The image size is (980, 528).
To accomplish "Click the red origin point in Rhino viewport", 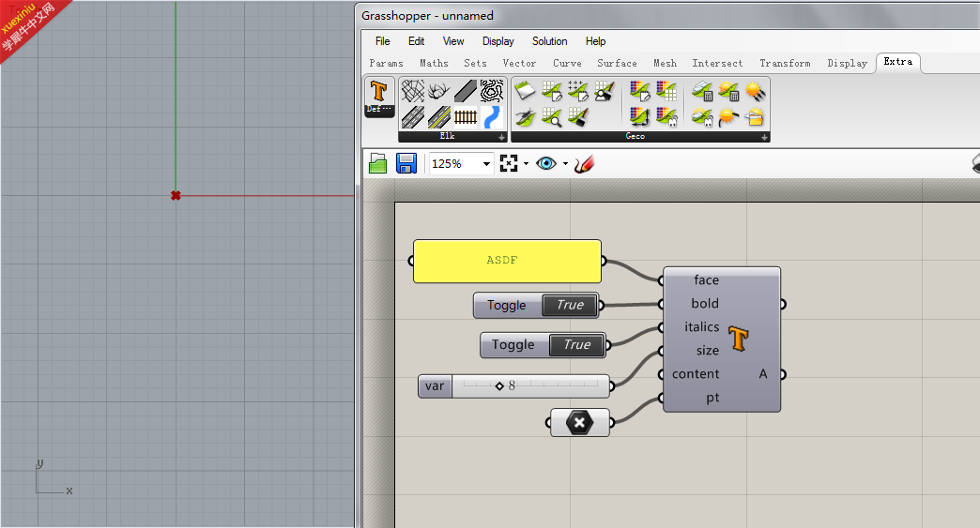I will (176, 195).
